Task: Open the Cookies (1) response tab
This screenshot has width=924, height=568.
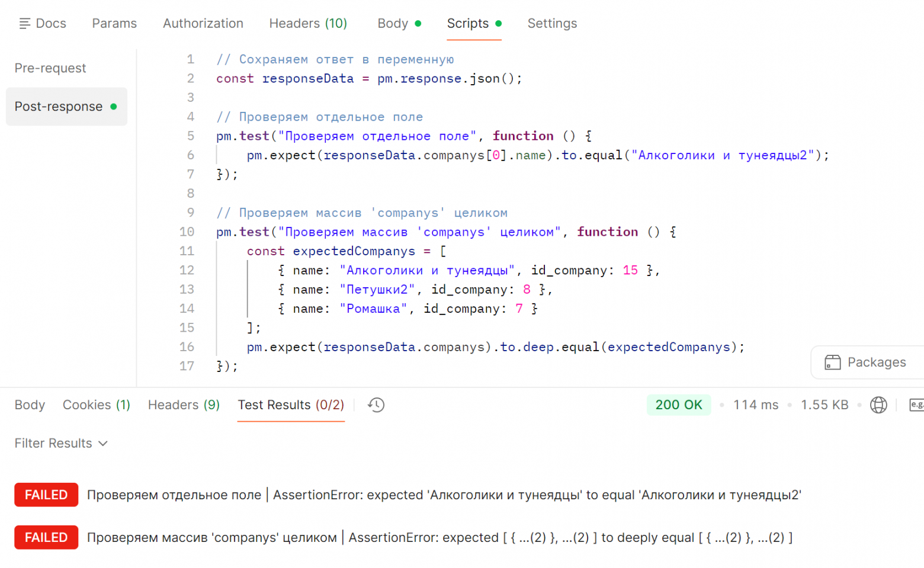Action: point(96,405)
